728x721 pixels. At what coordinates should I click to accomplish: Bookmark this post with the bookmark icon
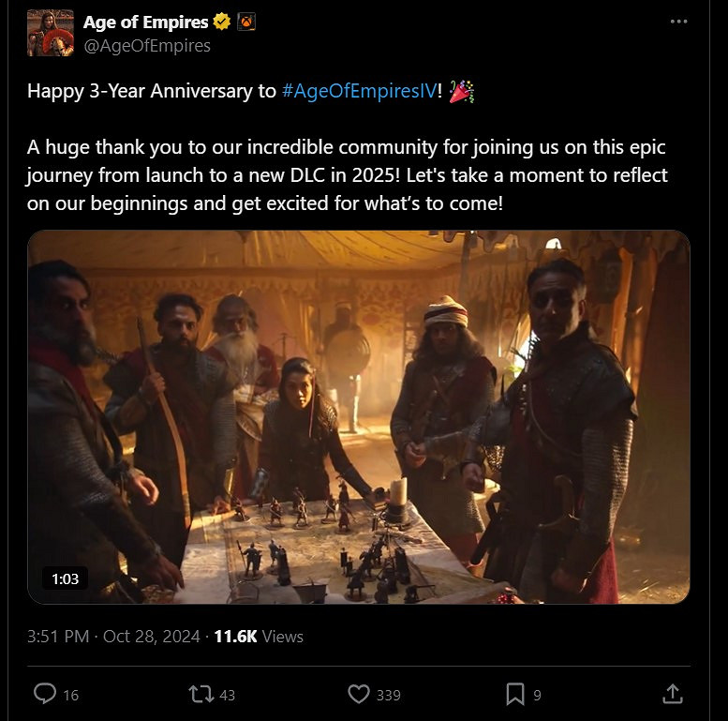[515, 694]
